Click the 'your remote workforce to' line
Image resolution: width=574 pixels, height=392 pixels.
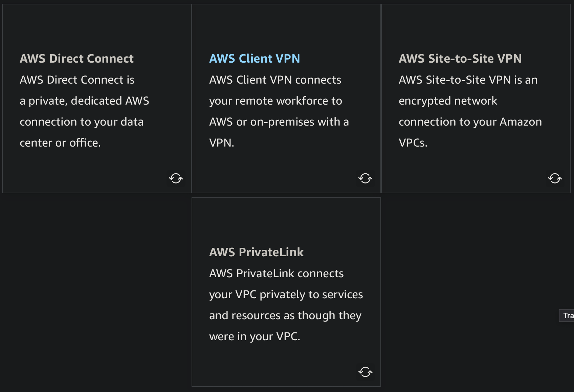(x=275, y=101)
